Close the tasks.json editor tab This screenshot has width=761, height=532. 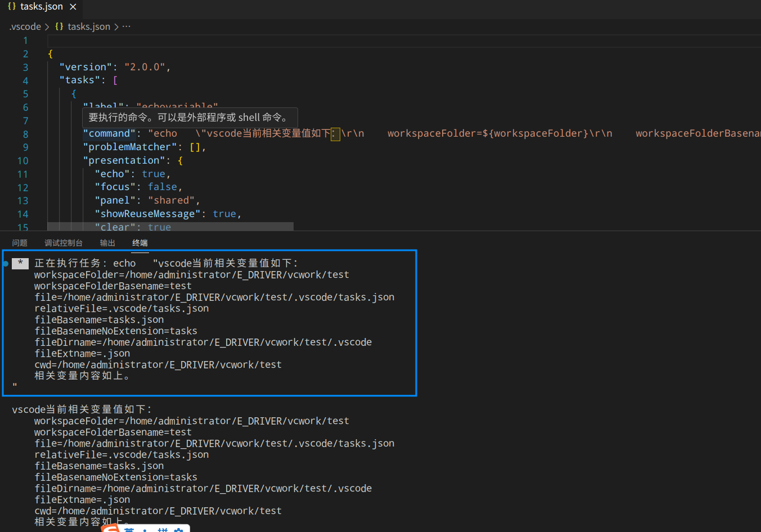coord(73,7)
